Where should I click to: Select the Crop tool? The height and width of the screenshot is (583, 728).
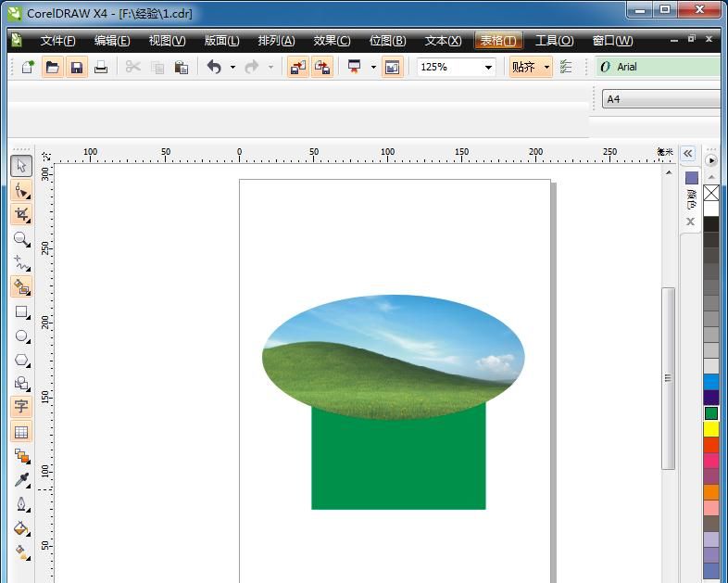point(21,214)
